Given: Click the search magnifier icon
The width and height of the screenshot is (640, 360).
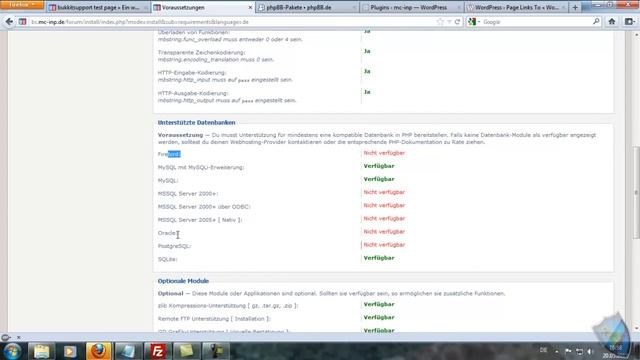Looking at the screenshot, I should click(596, 22).
